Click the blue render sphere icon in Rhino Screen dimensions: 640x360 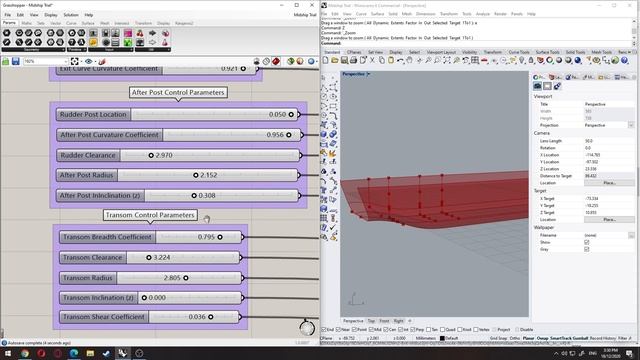(x=578, y=60)
